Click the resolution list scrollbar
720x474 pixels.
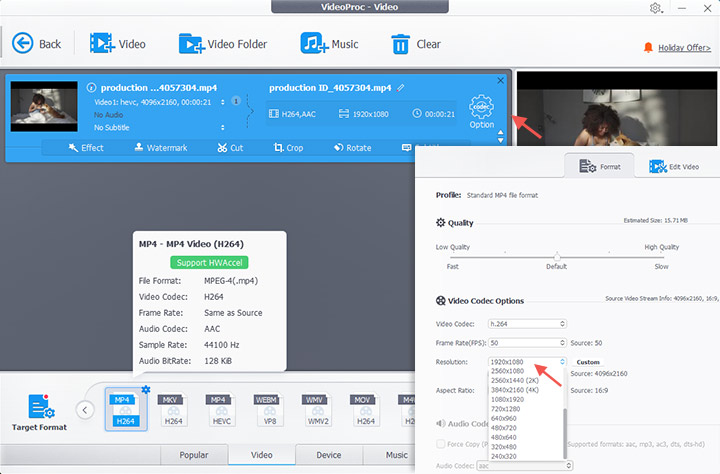point(565,433)
